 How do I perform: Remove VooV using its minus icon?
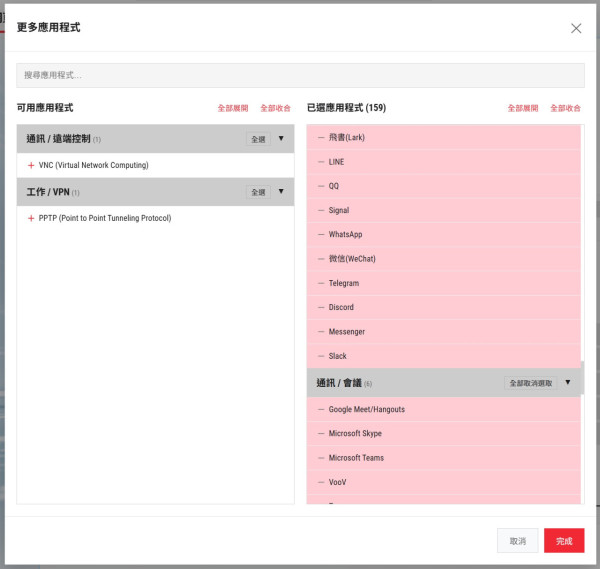click(x=321, y=482)
